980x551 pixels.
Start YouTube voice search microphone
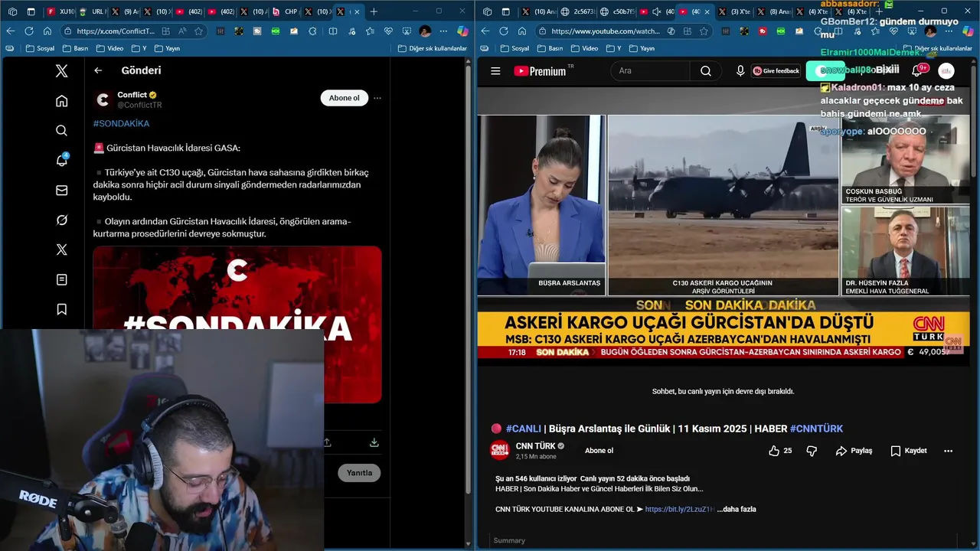point(740,71)
